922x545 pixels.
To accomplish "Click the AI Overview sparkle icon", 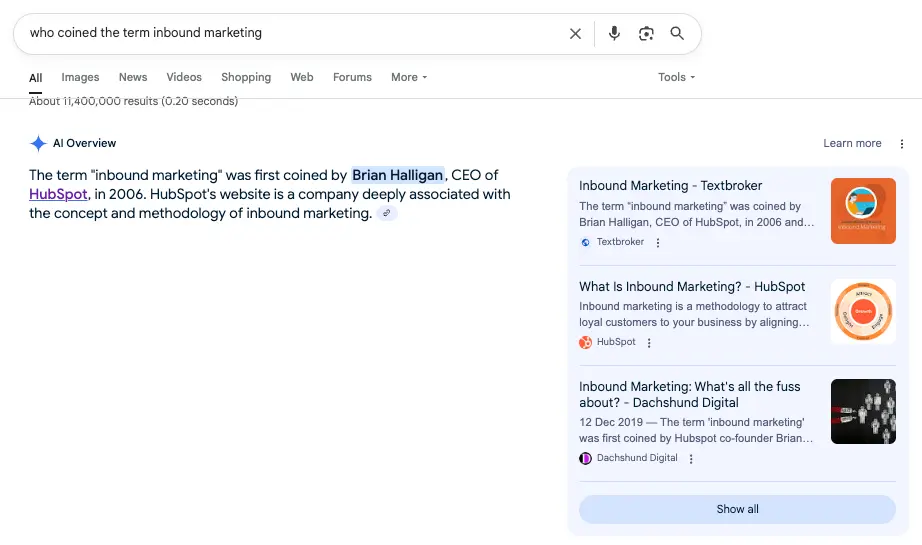I will (38, 143).
